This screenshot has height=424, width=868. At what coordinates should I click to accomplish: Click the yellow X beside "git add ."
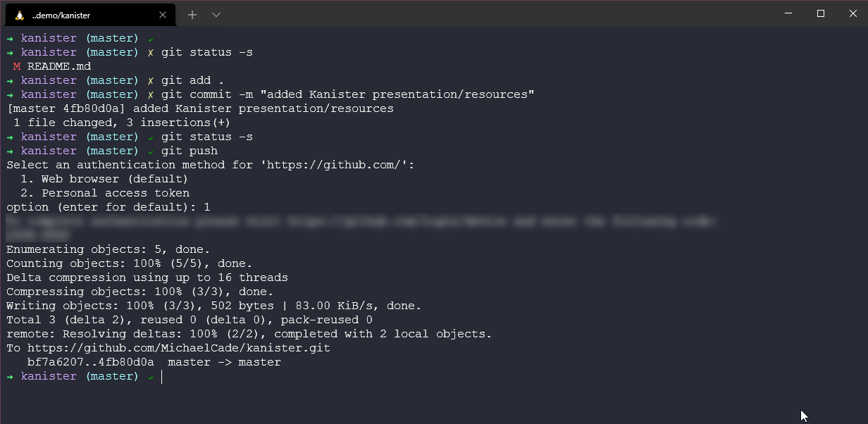[x=150, y=80]
